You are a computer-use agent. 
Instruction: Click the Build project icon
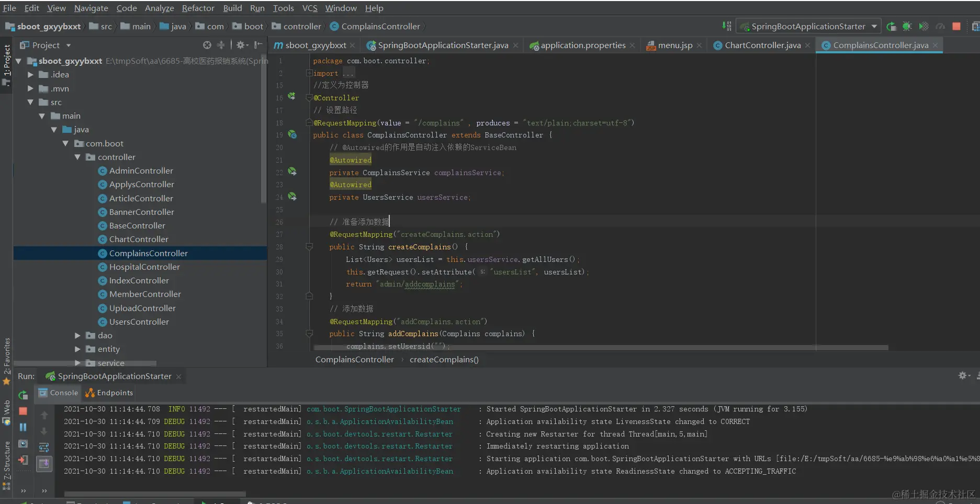727,26
